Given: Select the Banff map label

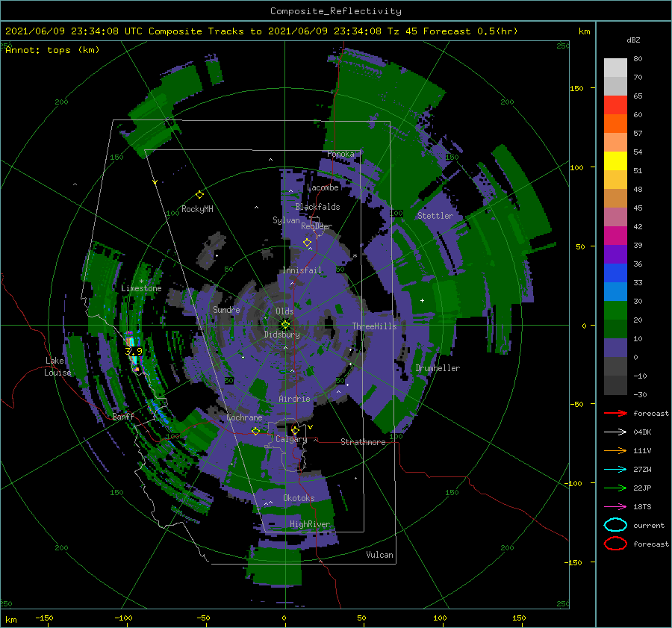Looking at the screenshot, I should pos(123,416).
